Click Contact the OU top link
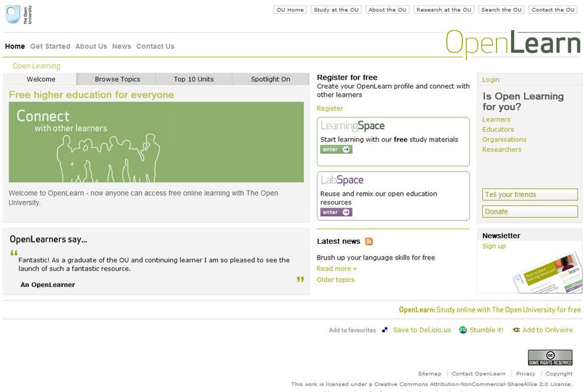 pyautogui.click(x=552, y=10)
